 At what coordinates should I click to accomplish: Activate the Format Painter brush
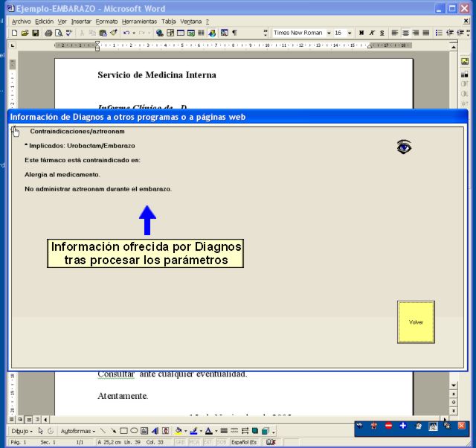click(114, 33)
